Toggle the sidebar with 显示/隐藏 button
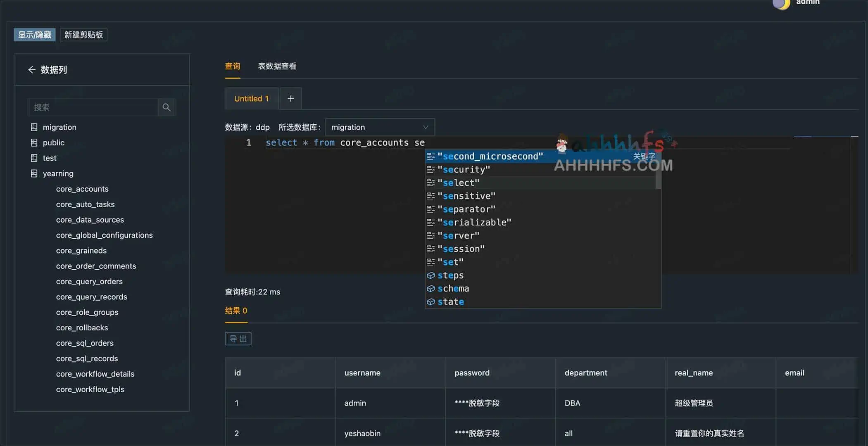 pyautogui.click(x=34, y=35)
